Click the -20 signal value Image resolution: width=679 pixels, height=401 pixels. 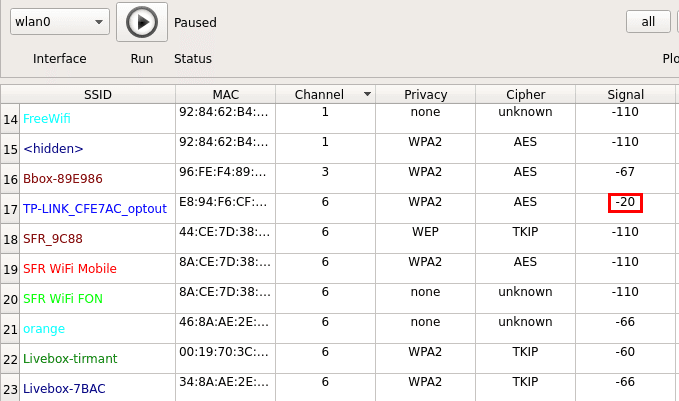[x=625, y=202]
